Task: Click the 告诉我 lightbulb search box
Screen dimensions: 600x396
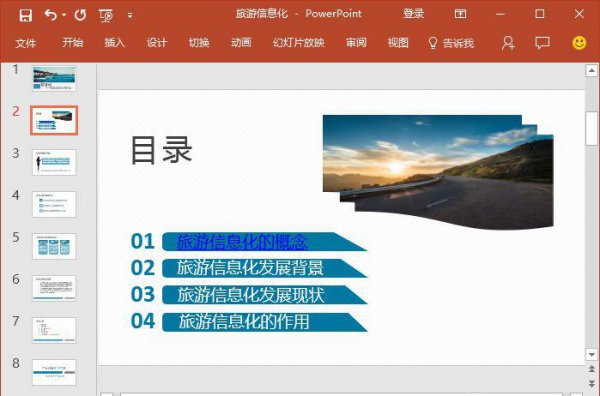Action: (451, 43)
